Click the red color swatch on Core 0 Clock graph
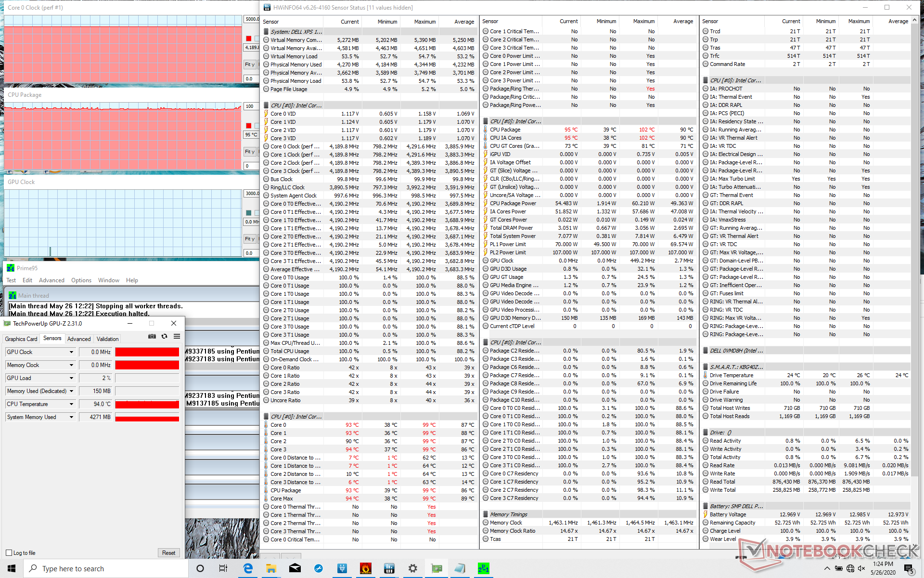 (x=249, y=39)
